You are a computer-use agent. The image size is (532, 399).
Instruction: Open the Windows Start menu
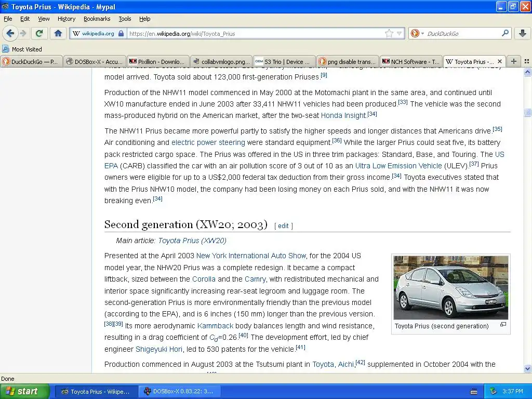click(x=25, y=391)
